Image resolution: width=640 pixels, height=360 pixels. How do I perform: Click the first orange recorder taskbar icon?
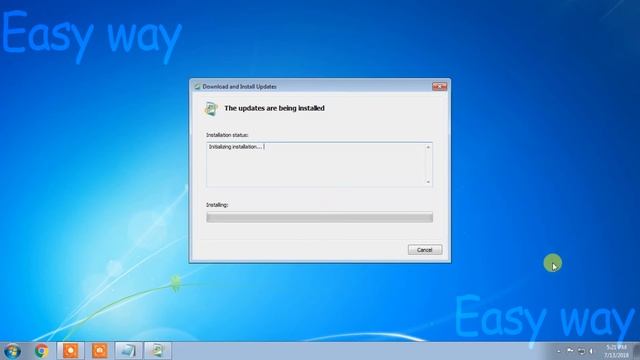[x=70, y=351]
